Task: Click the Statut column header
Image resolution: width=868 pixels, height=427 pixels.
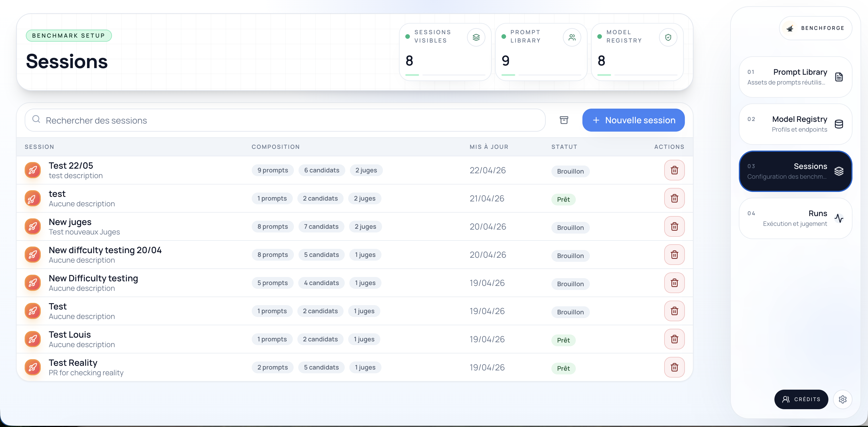Action: point(564,147)
